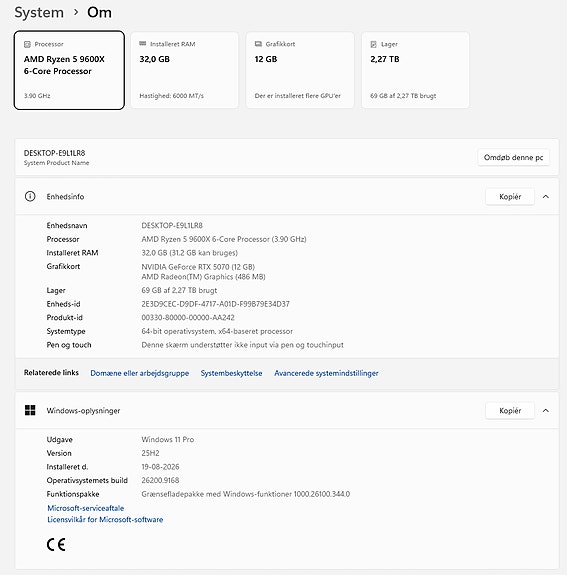Collapse the Windows-oplysninger section chevron
The height and width of the screenshot is (575, 567).
tap(546, 410)
